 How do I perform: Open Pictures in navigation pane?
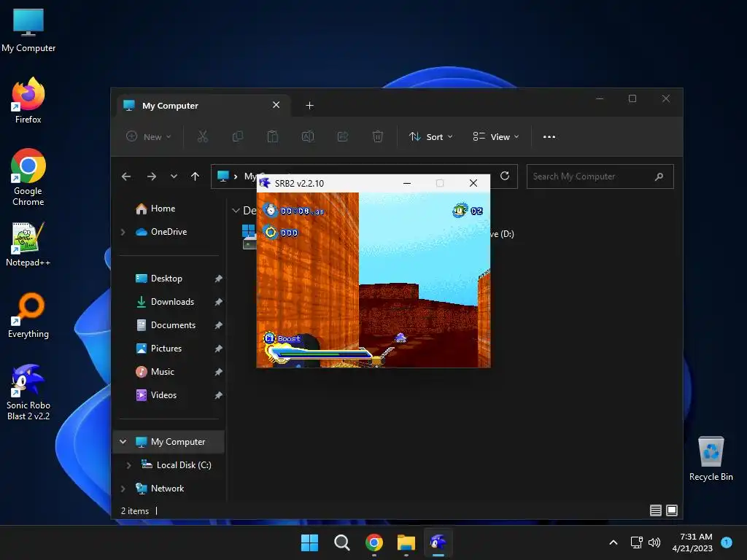pos(166,349)
